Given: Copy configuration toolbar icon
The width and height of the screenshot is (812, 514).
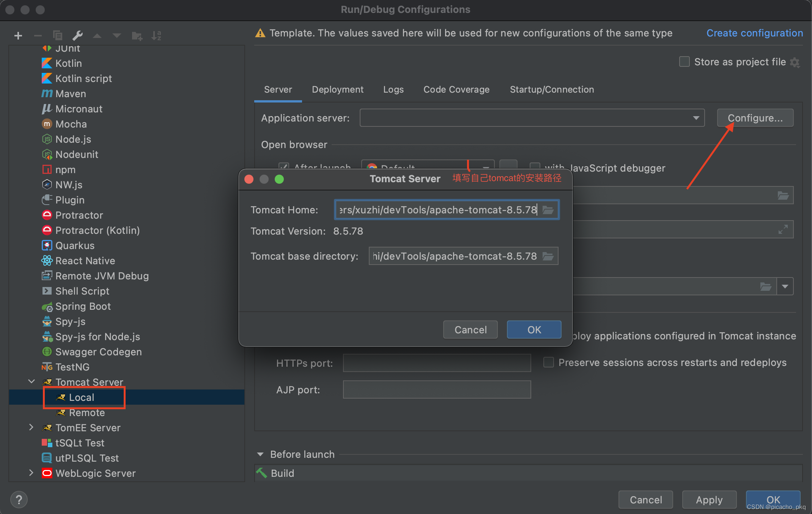Looking at the screenshot, I should tap(58, 36).
